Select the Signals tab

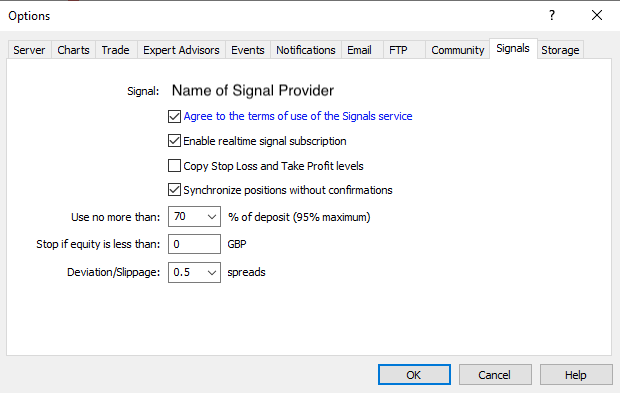click(x=513, y=49)
